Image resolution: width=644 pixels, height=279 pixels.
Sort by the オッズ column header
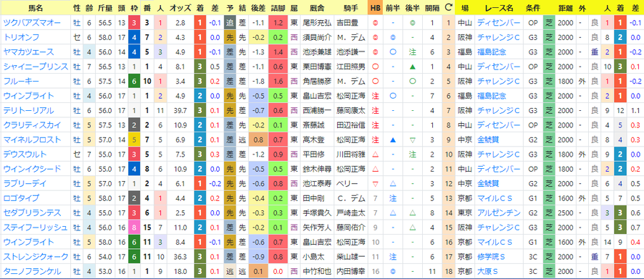coord(180,8)
